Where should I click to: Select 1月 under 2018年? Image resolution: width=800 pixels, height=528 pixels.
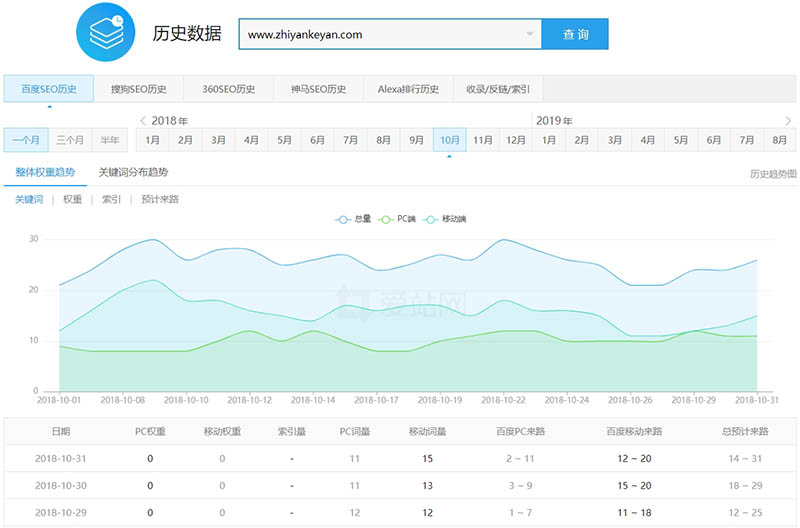[x=152, y=140]
